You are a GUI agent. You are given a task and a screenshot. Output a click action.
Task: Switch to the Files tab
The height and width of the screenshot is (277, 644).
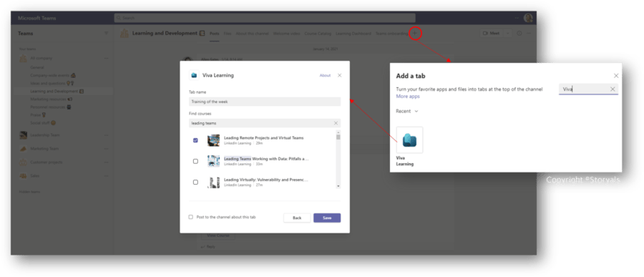point(228,34)
